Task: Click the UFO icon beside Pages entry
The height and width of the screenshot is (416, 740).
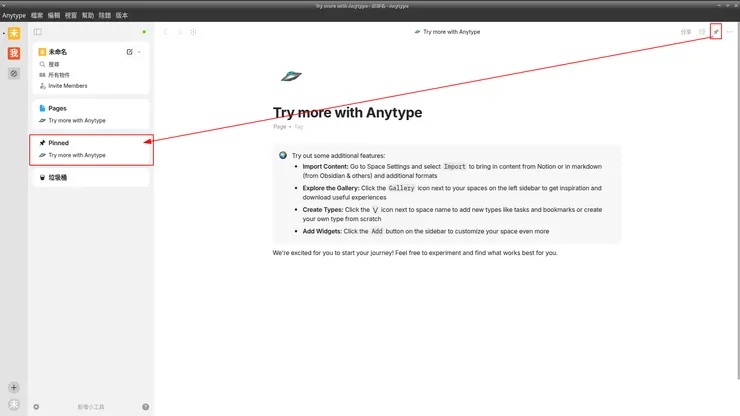Action: [42, 120]
